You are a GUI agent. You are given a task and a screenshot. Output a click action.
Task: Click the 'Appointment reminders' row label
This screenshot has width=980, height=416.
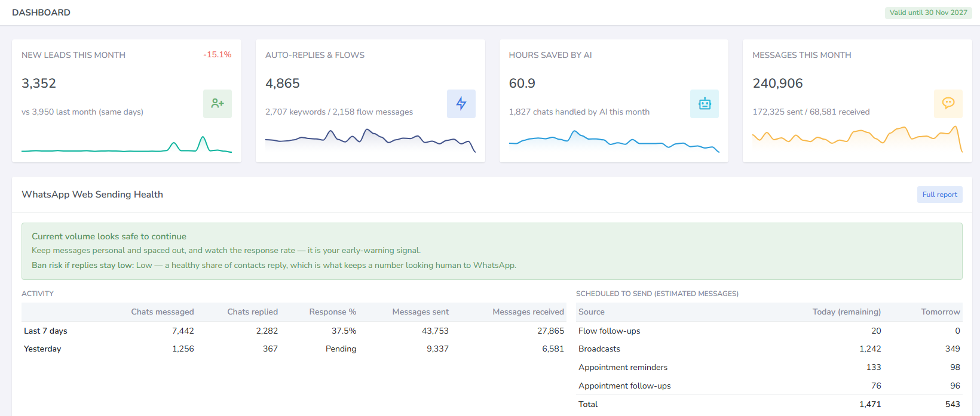(x=623, y=367)
